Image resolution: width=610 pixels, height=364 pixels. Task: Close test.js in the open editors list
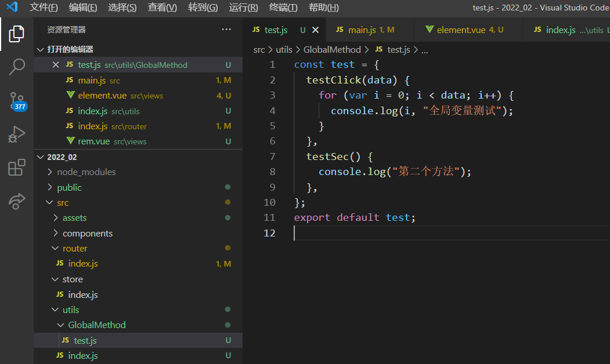pyautogui.click(x=56, y=65)
